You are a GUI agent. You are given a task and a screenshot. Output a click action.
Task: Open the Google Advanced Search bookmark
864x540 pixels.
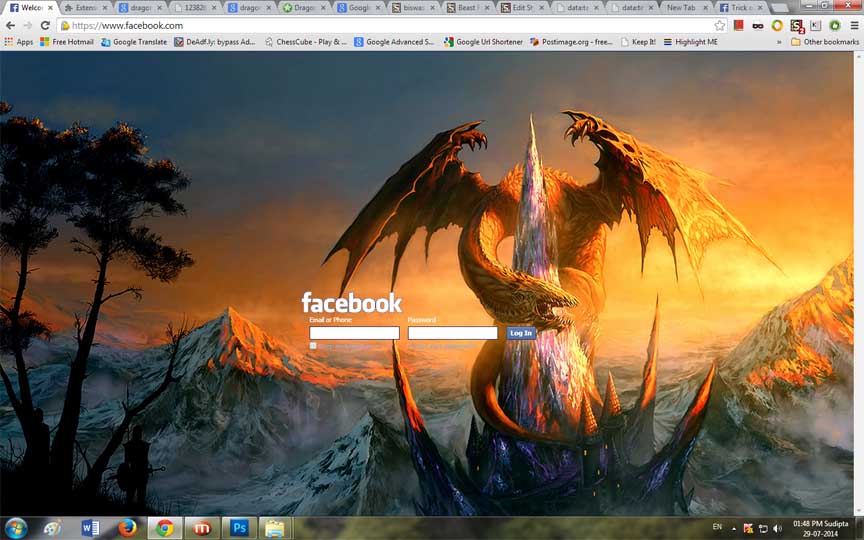point(394,42)
